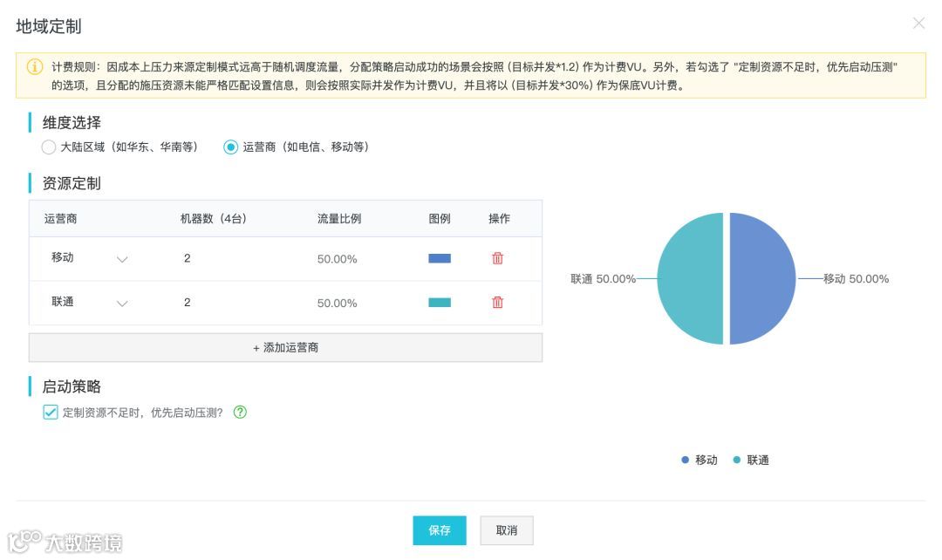Click the 启动策略 section heading

click(x=72, y=386)
